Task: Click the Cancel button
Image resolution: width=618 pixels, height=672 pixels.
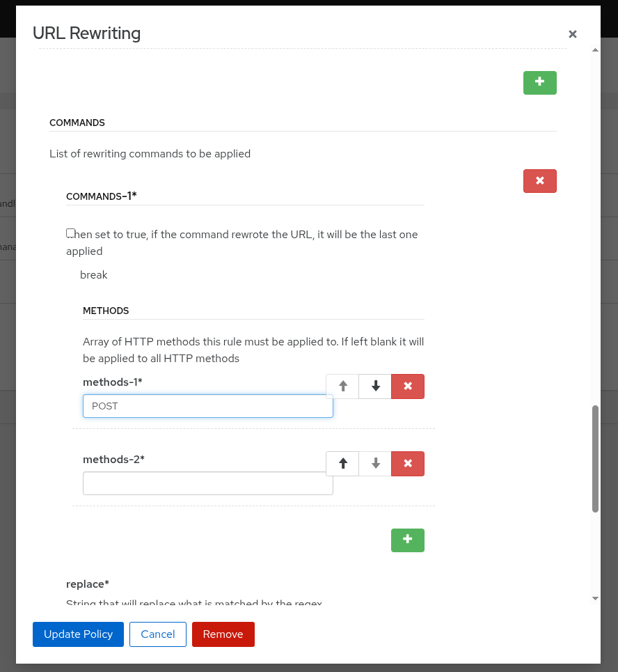Action: pos(158,634)
